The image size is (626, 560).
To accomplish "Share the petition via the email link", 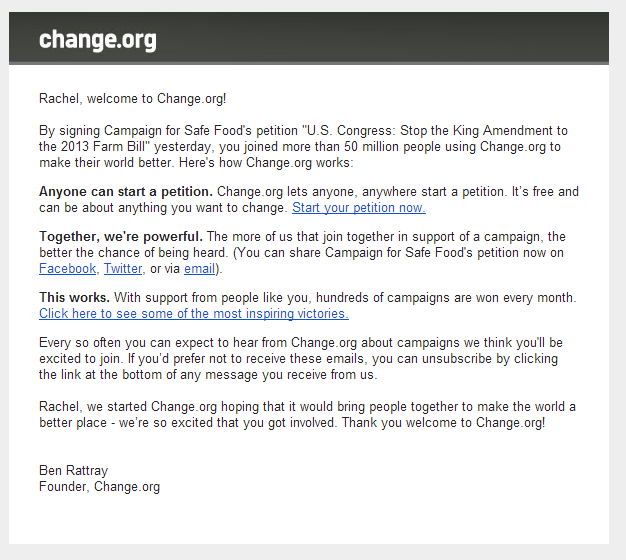I will (200, 269).
